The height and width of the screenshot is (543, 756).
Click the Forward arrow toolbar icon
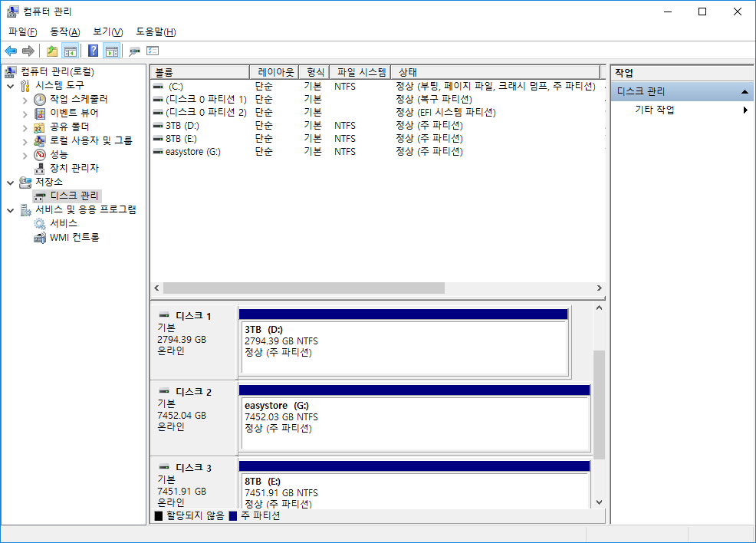click(28, 51)
